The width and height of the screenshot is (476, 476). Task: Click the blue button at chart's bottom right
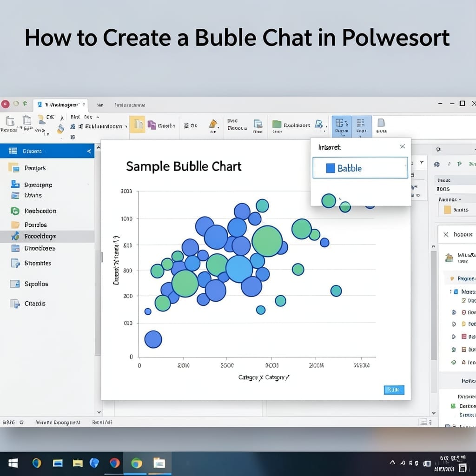[394, 390]
